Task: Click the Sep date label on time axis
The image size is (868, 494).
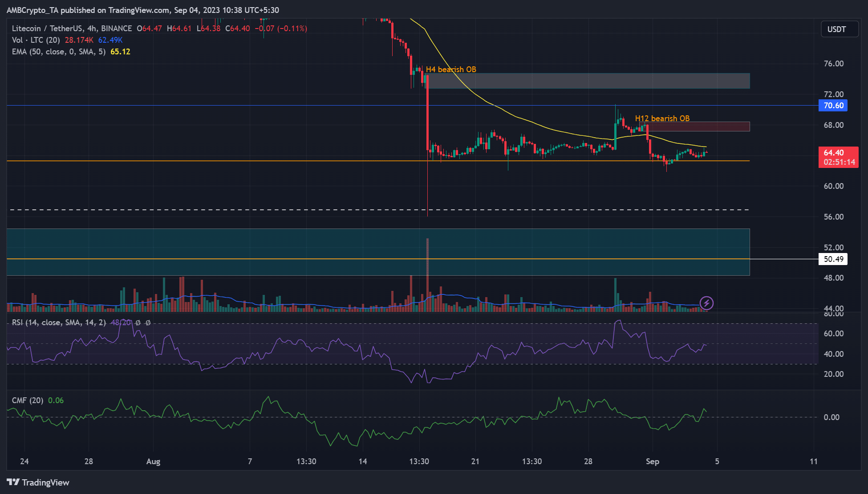Action: pos(653,461)
